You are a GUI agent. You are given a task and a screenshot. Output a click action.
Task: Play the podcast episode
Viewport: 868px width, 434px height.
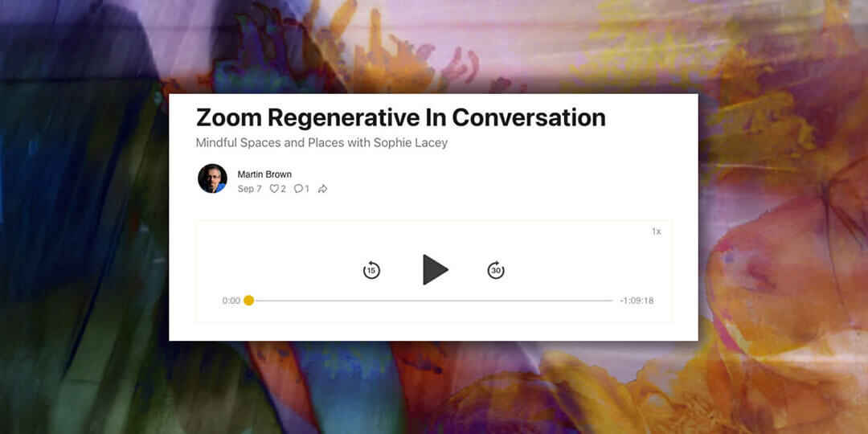pos(435,269)
